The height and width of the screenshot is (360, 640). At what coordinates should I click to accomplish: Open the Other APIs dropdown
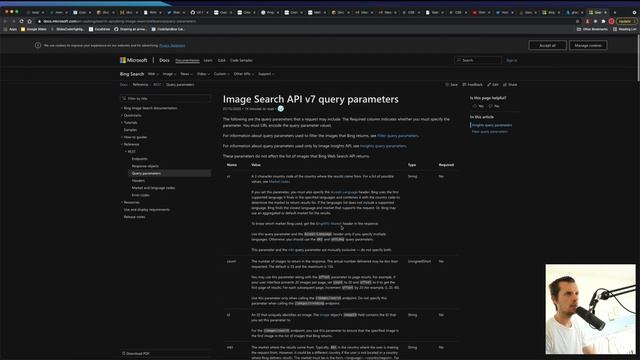click(244, 74)
